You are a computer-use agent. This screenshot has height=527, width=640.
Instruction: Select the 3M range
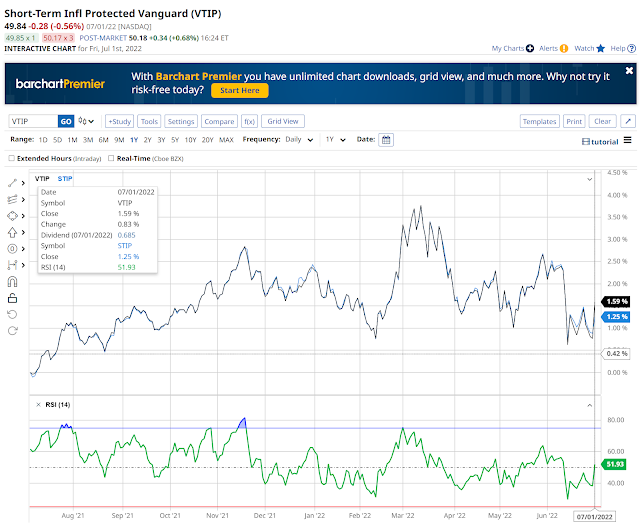(x=88, y=140)
